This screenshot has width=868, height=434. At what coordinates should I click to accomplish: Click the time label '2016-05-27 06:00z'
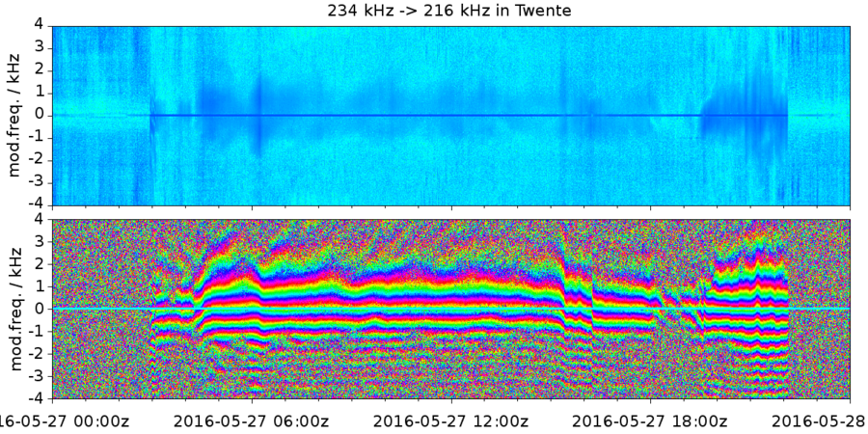(253, 421)
